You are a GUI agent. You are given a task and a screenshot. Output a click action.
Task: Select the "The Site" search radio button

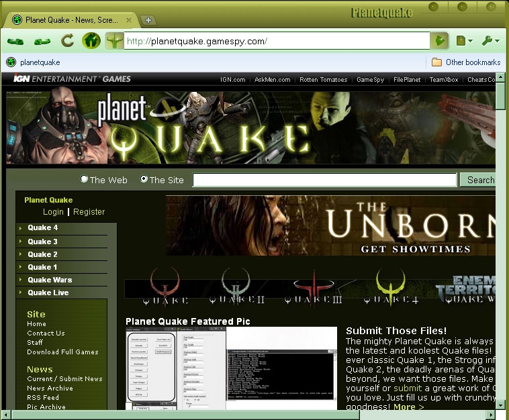144,179
